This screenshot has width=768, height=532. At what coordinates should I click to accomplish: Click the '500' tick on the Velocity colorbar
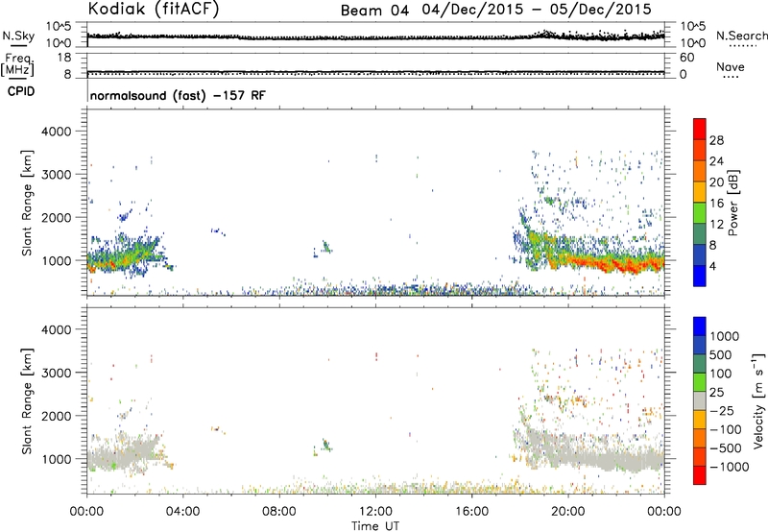(x=721, y=355)
